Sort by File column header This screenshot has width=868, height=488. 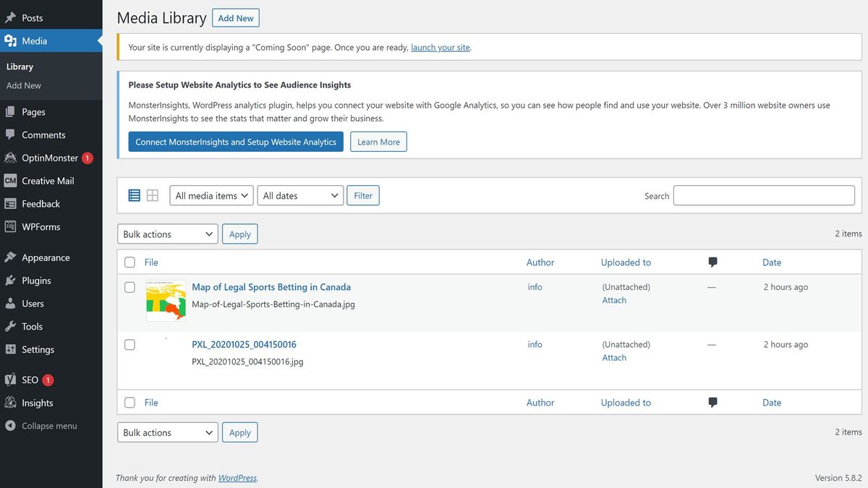click(151, 262)
